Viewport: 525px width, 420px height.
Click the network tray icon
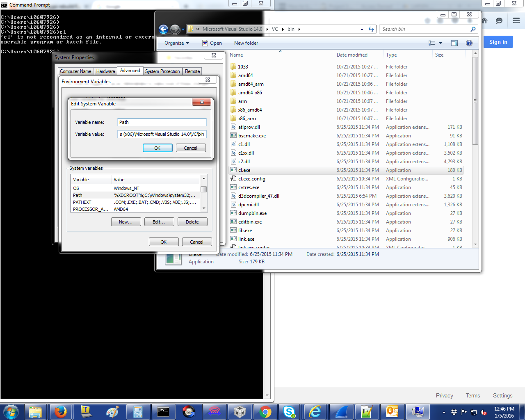click(x=474, y=412)
